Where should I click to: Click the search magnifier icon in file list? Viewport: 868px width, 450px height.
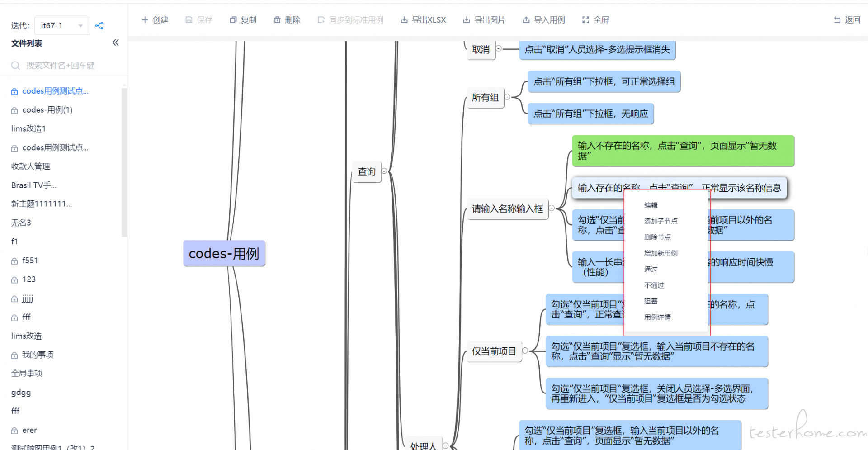[x=15, y=66]
